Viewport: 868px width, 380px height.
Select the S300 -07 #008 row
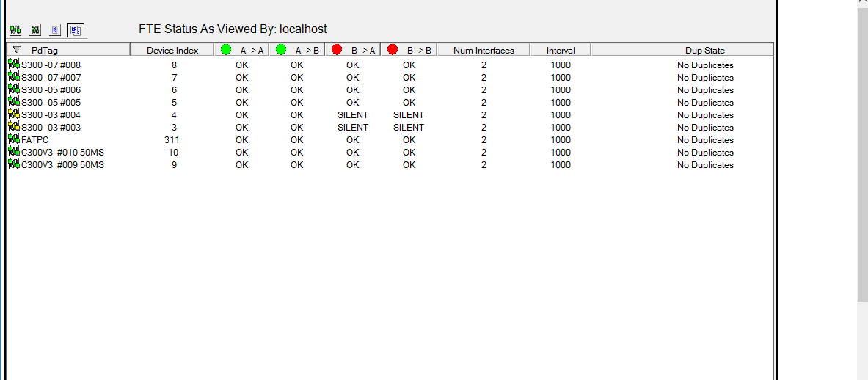[x=390, y=65]
